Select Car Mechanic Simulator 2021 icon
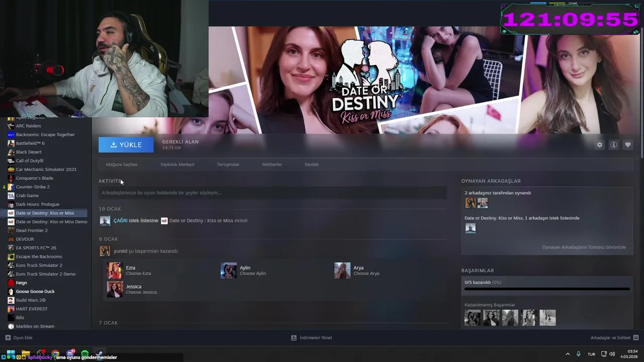Image resolution: width=644 pixels, height=362 pixels. click(11, 169)
